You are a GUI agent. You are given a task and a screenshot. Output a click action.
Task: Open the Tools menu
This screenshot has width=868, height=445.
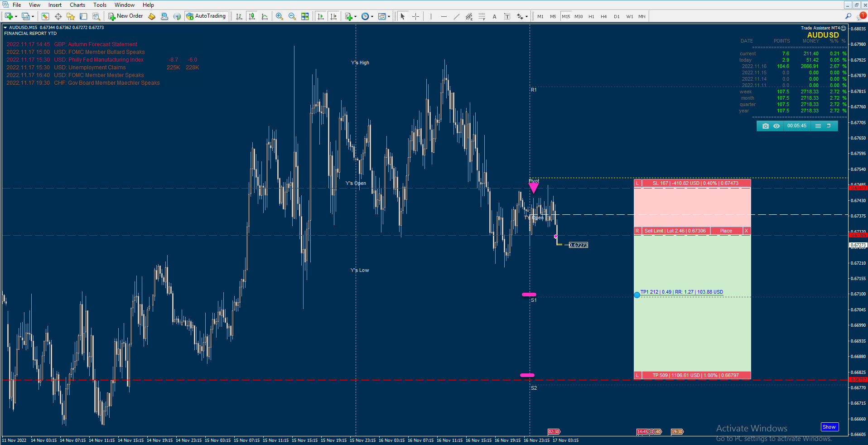[x=100, y=5]
